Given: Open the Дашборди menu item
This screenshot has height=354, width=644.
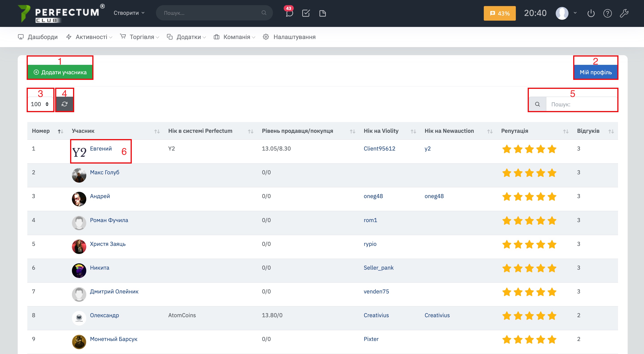Looking at the screenshot, I should click(42, 37).
